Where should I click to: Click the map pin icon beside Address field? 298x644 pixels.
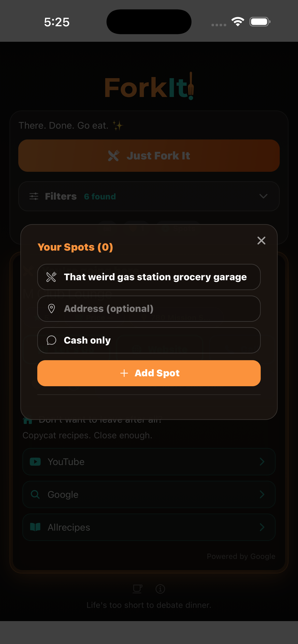(51, 309)
